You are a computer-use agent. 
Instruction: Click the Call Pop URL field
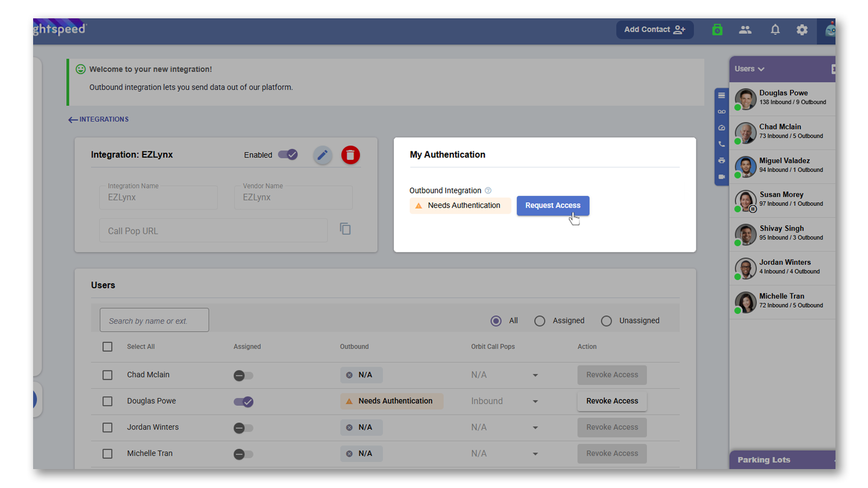tap(213, 231)
